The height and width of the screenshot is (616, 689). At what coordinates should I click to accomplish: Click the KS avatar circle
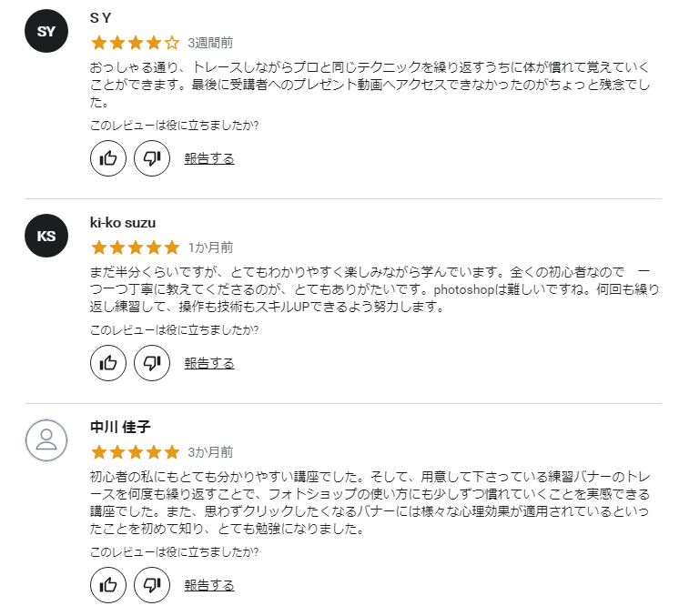pos(46,236)
